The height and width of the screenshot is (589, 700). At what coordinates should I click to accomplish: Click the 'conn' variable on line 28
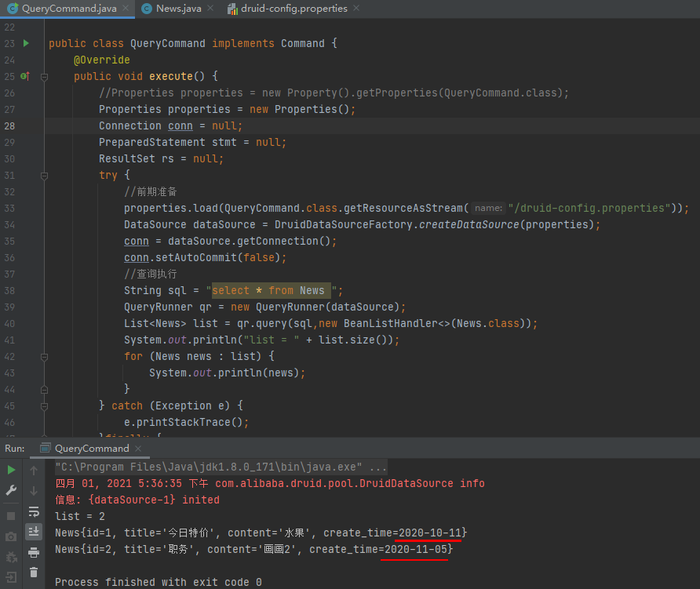pos(180,125)
